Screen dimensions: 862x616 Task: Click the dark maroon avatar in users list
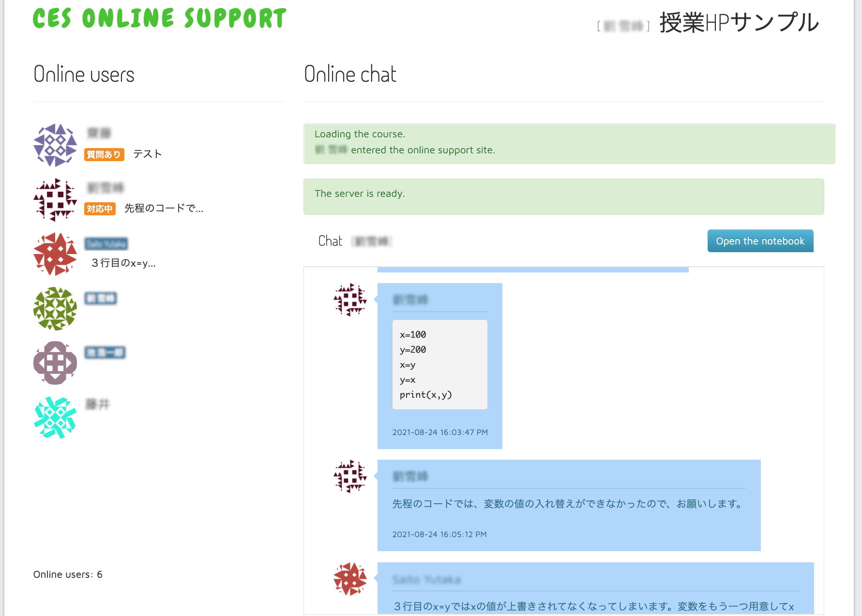click(x=55, y=200)
